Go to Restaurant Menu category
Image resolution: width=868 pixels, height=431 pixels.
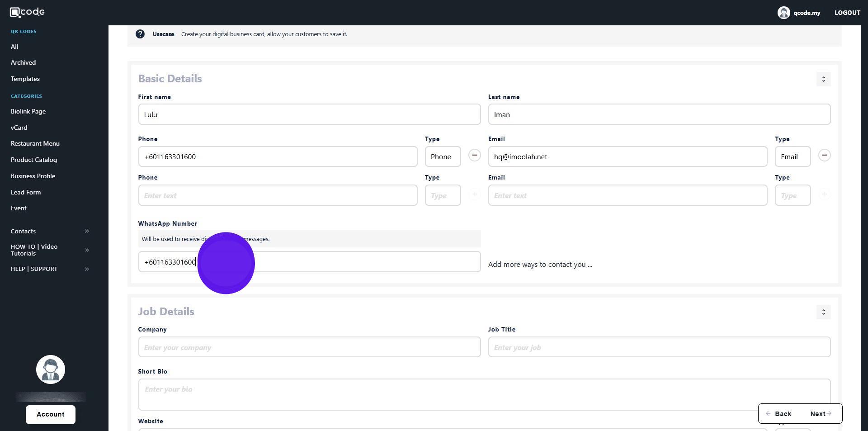(35, 143)
